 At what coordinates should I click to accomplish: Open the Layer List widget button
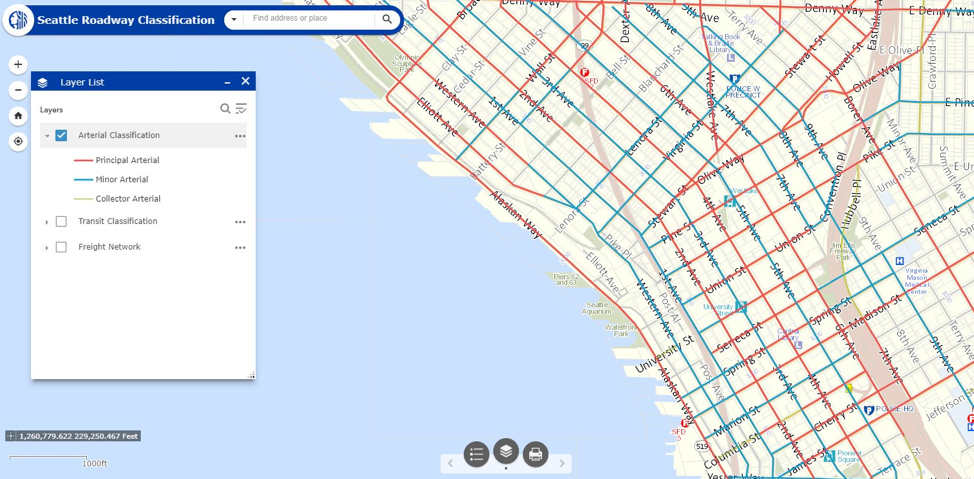pyautogui.click(x=506, y=451)
